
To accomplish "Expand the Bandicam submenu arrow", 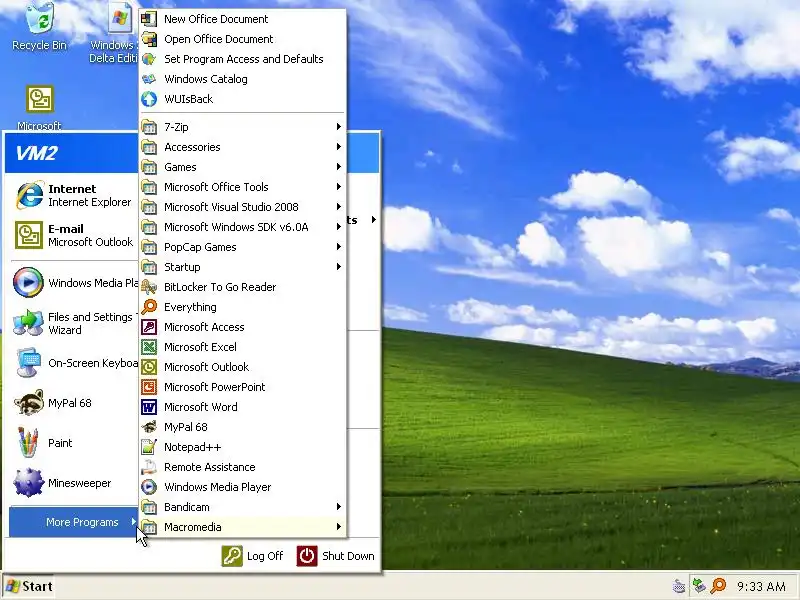I will (x=338, y=507).
